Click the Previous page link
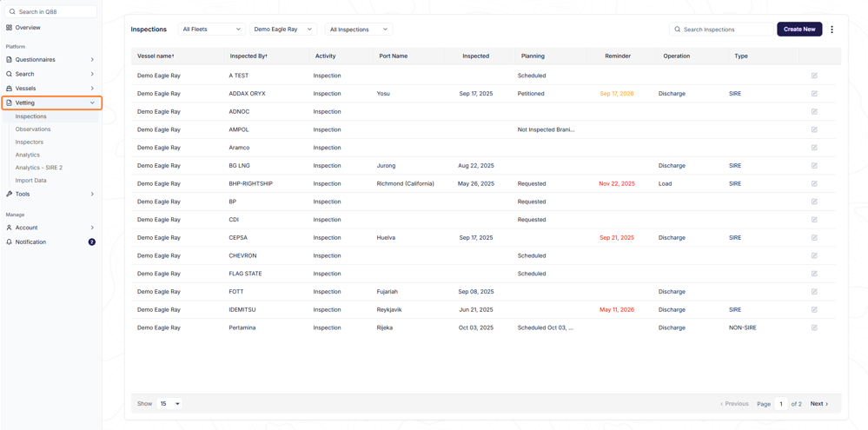Viewport: 868px width, 430px height. [734, 404]
